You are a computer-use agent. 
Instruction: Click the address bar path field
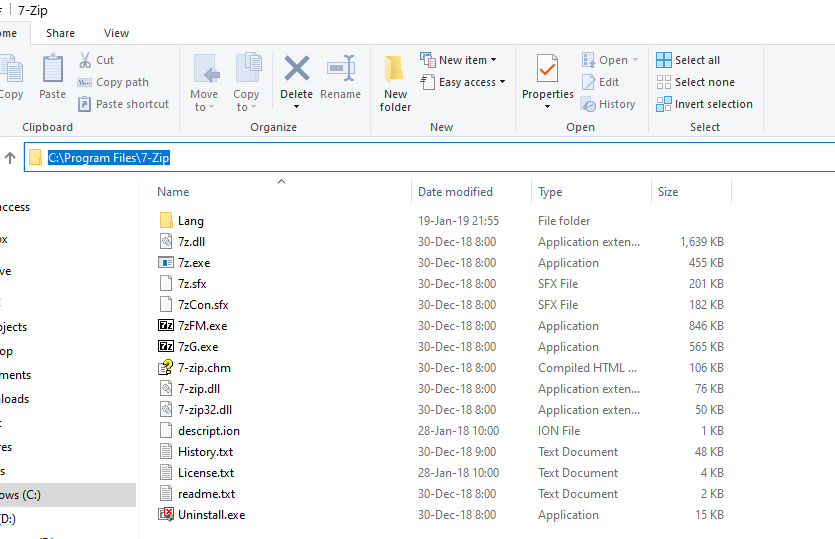[x=429, y=157]
